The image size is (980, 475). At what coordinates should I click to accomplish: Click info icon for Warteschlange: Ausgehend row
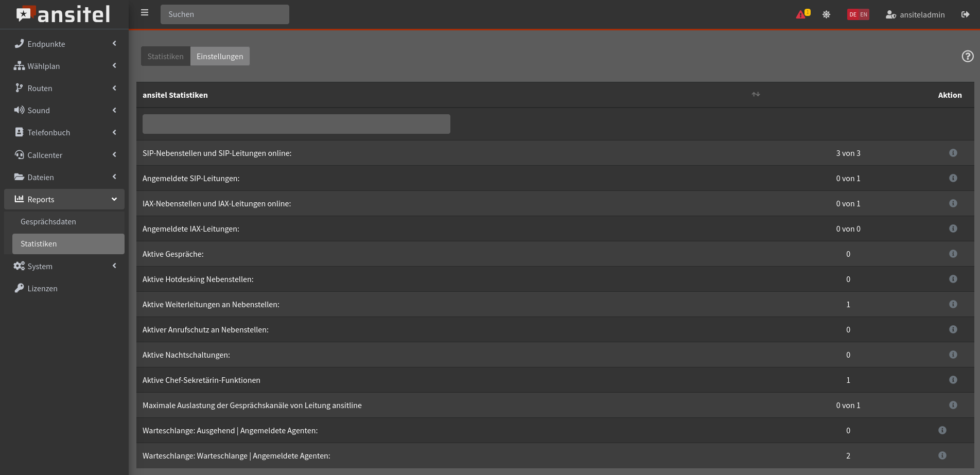pyautogui.click(x=942, y=430)
